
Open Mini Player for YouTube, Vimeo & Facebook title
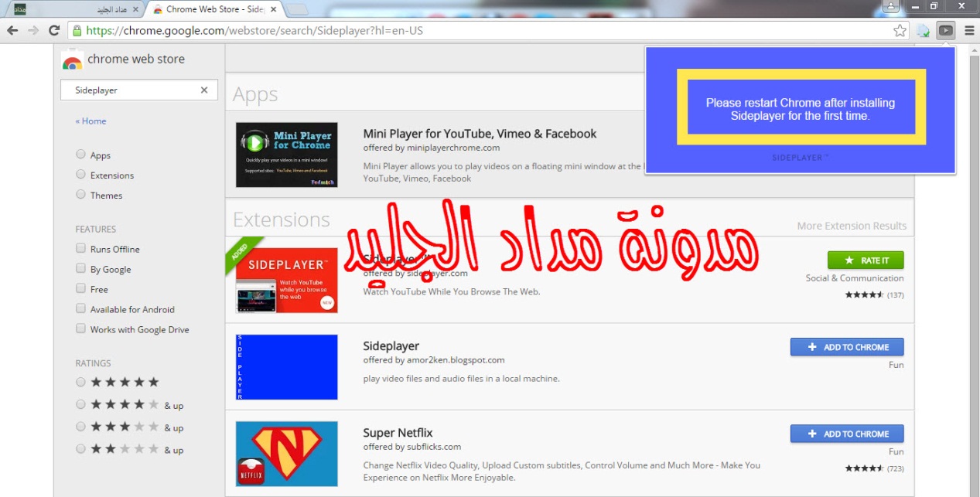pos(480,134)
